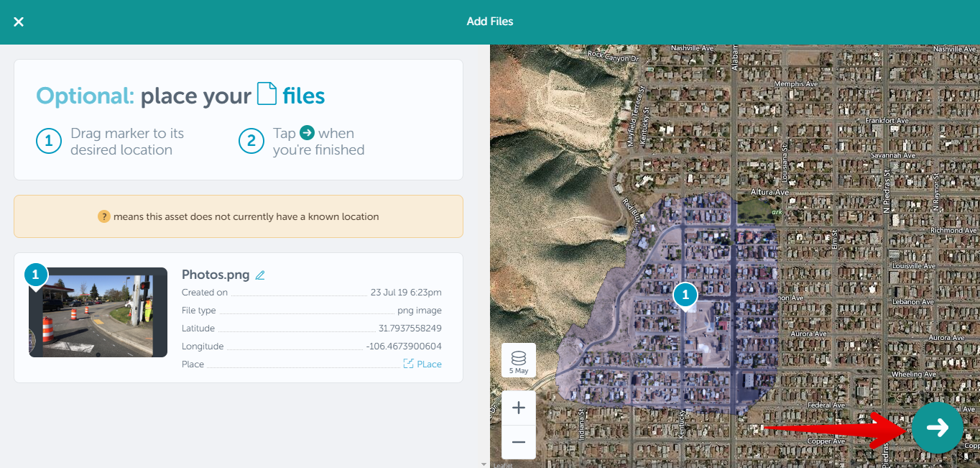This screenshot has width=980, height=468.
Task: Click the Savannah Ave label on map
Action: pos(892,155)
